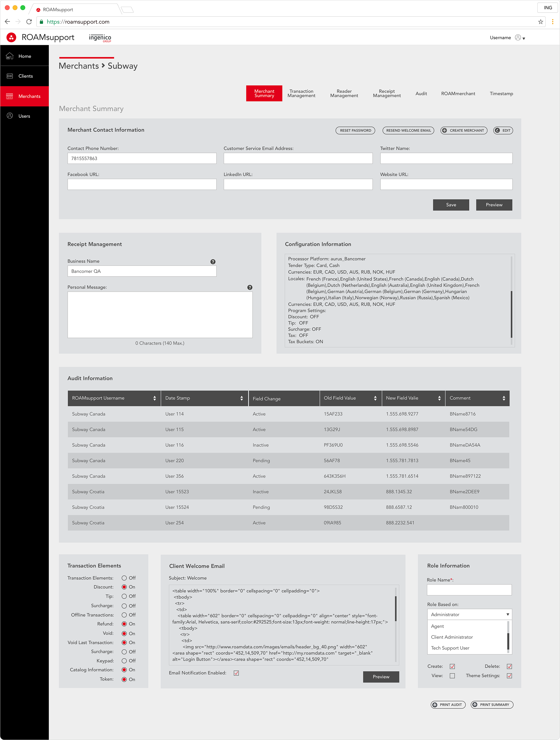The image size is (560, 740).
Task: Switch to Receipt Management tab
Action: 387,93
